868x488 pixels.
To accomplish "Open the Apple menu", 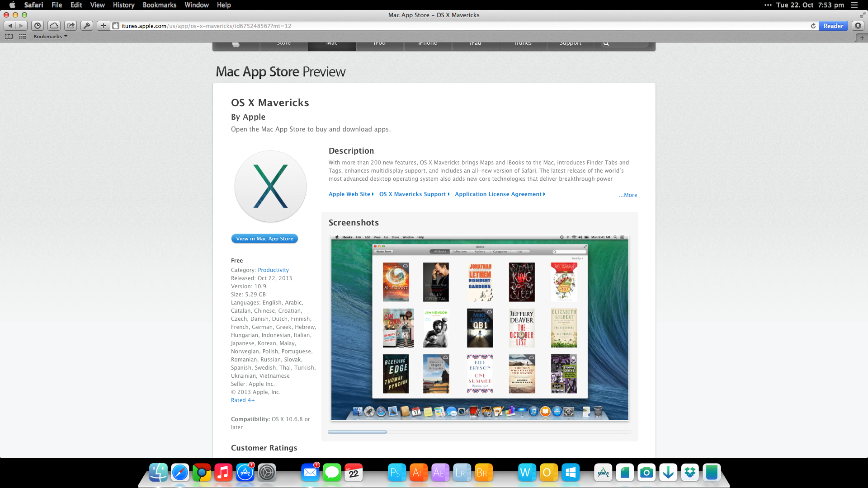I will point(12,5).
